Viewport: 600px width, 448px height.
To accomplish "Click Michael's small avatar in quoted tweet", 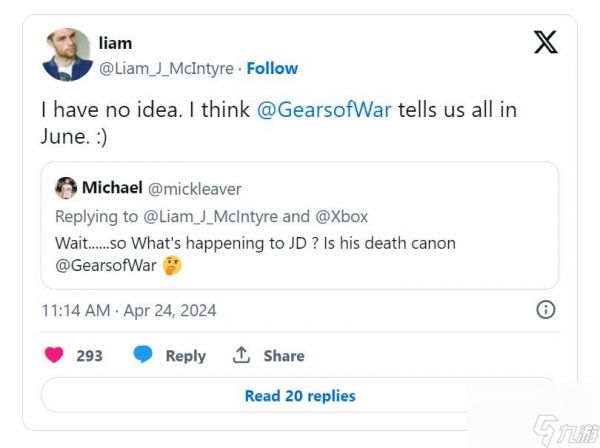I will click(66, 188).
